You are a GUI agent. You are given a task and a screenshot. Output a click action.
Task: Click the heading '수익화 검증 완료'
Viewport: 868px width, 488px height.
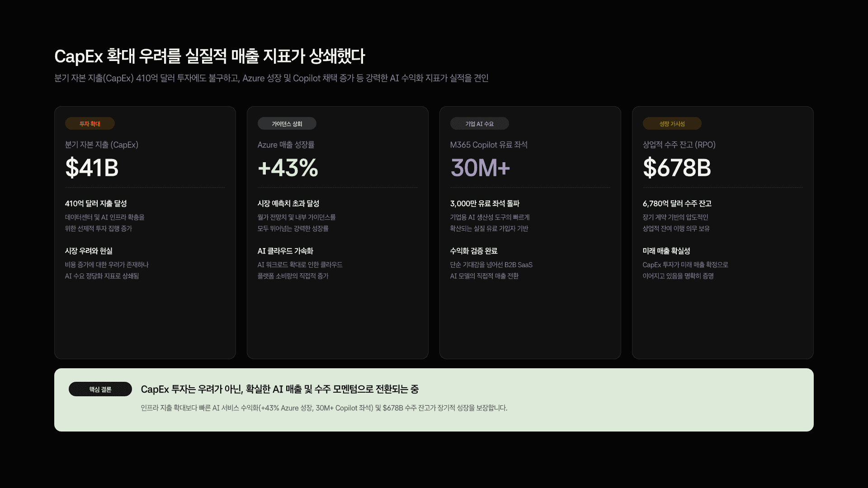tap(474, 251)
